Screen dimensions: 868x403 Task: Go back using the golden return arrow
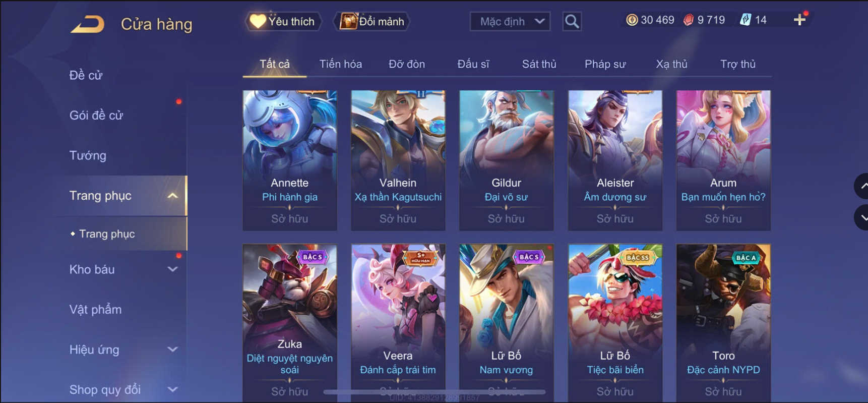[88, 24]
